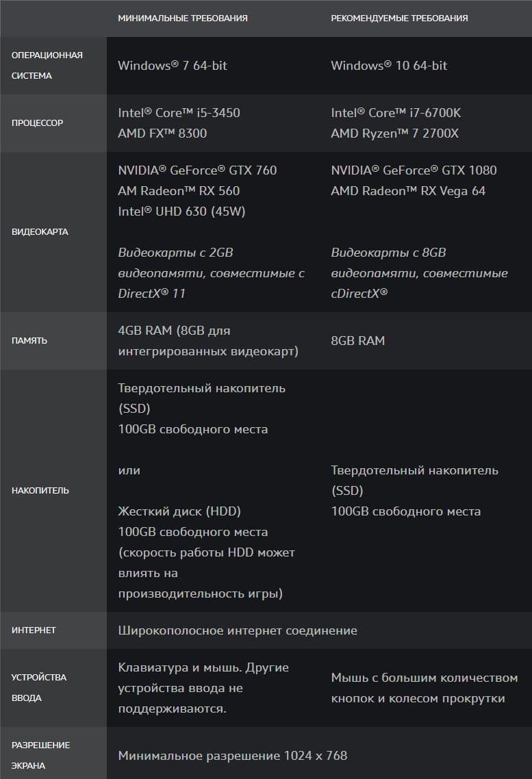532x779 pixels.
Task: Click the recommended 8GB RAM cell
Action: [357, 341]
